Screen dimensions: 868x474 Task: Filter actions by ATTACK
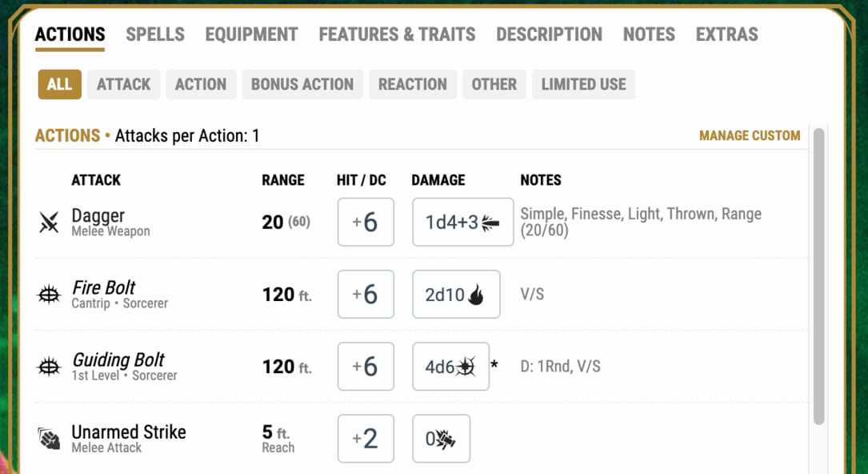point(124,84)
